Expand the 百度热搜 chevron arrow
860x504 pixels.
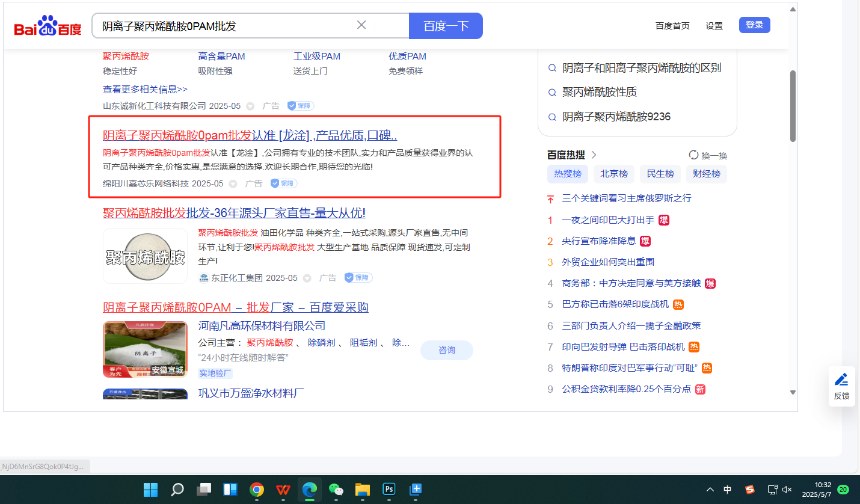tap(594, 155)
